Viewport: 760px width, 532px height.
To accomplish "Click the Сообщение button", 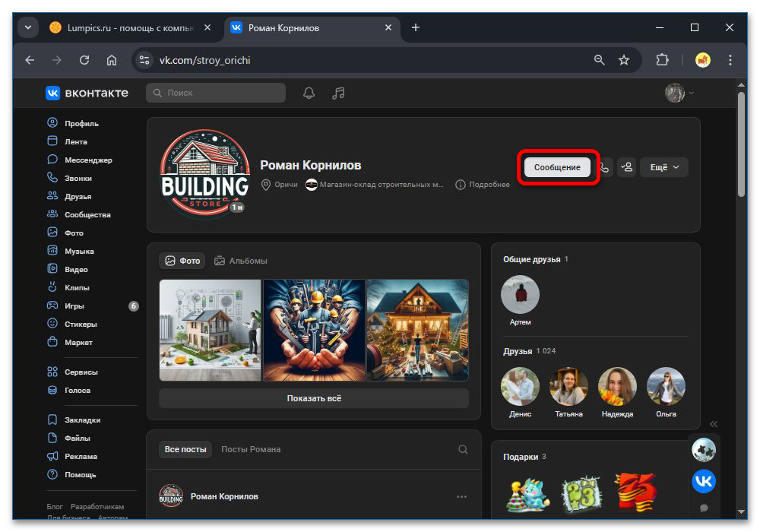I will pyautogui.click(x=557, y=167).
